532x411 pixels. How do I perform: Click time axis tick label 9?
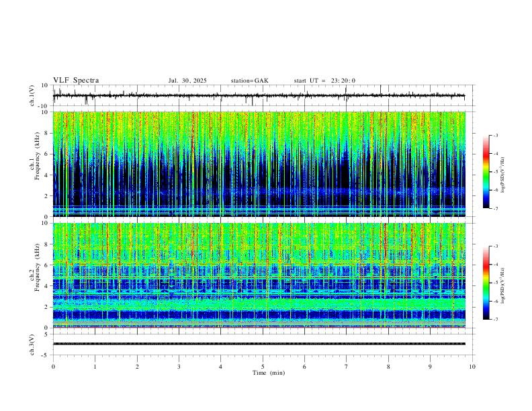tap(430, 367)
